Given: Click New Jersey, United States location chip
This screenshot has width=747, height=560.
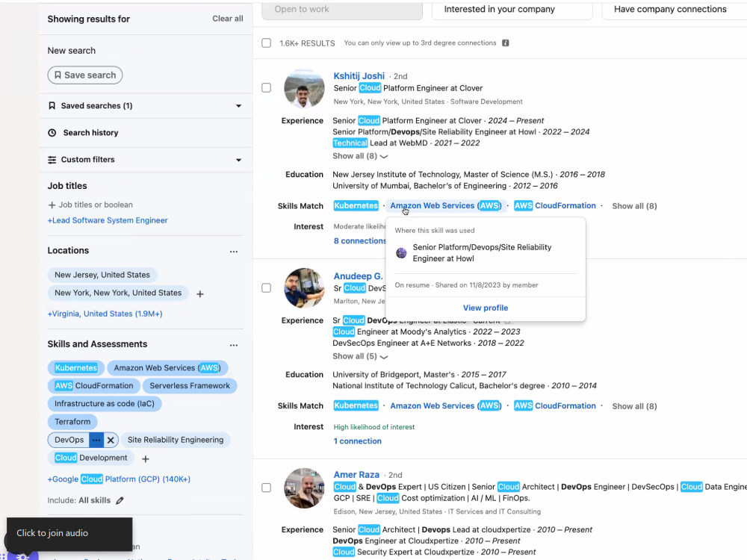Looking at the screenshot, I should click(102, 275).
